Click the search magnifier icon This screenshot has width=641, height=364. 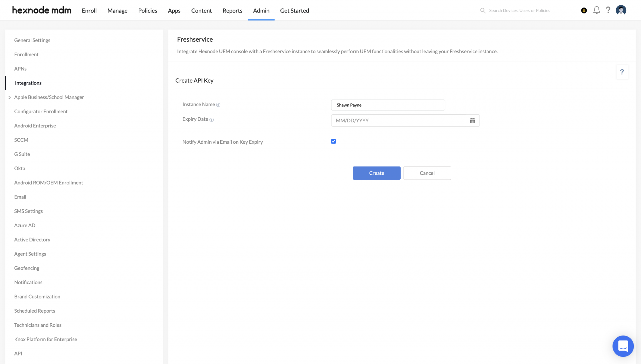point(482,10)
